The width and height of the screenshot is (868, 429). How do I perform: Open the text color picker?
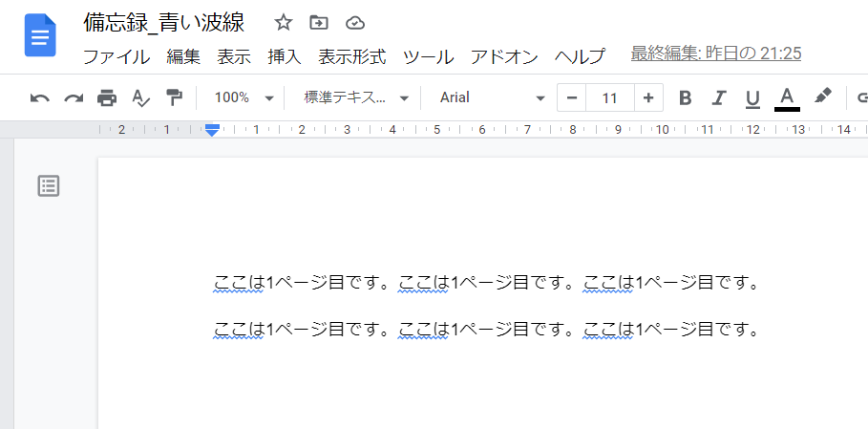[787, 99]
